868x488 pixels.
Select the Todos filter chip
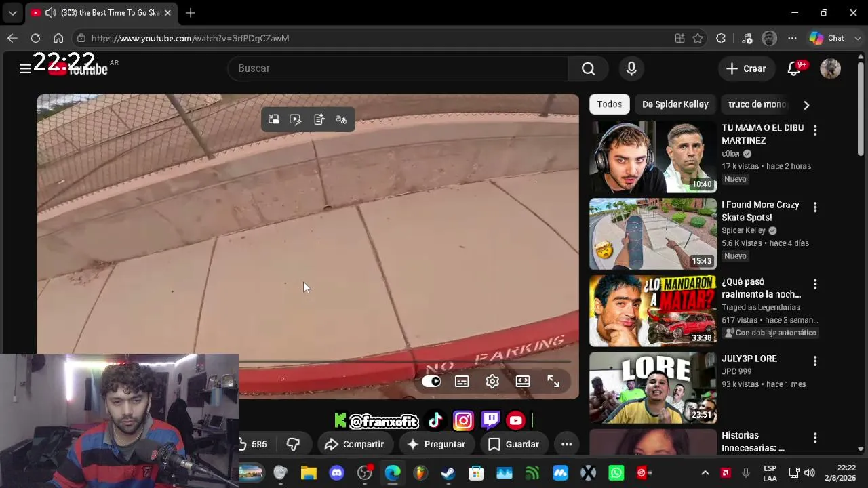(610, 104)
